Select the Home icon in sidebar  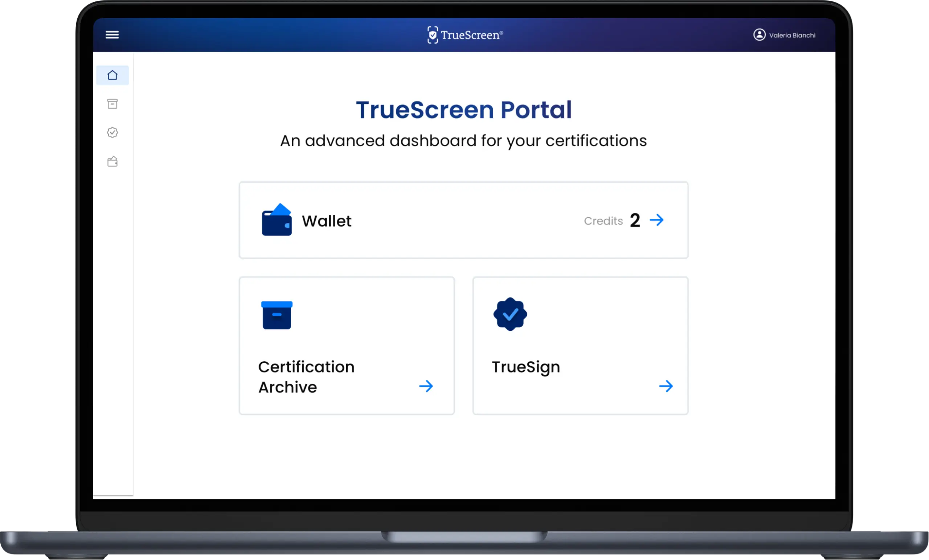pos(112,75)
